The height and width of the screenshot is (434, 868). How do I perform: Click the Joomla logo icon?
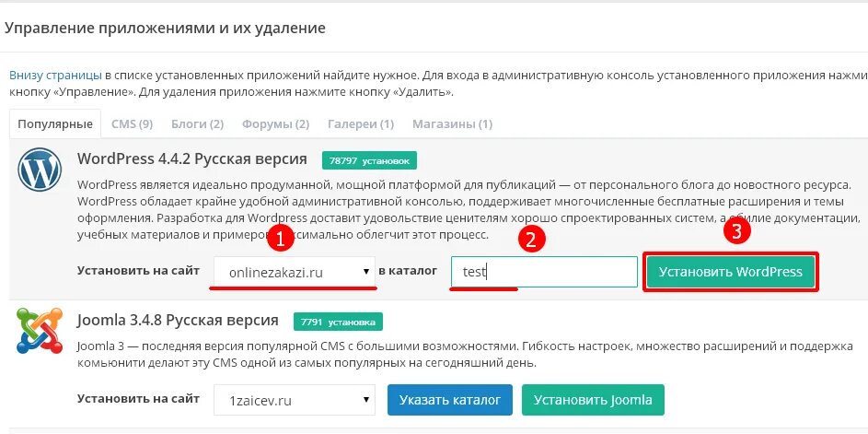[40, 331]
